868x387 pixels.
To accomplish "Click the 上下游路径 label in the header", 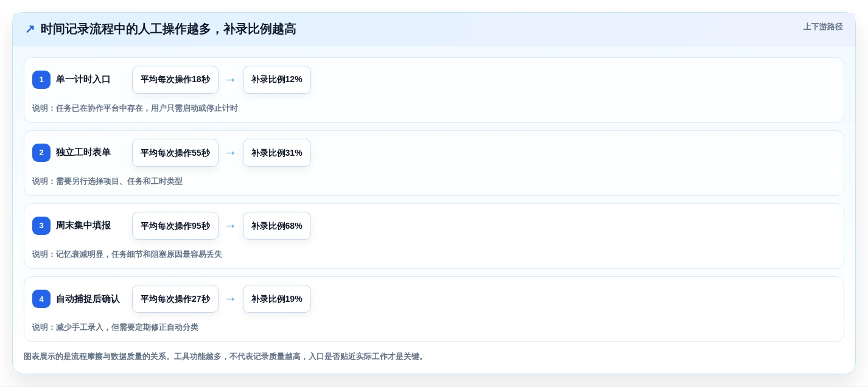I will [x=823, y=27].
